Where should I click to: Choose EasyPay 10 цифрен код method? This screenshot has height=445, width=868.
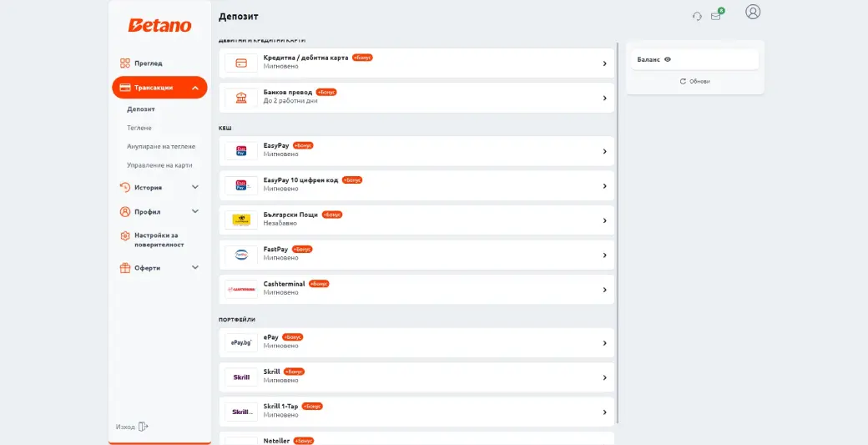416,186
